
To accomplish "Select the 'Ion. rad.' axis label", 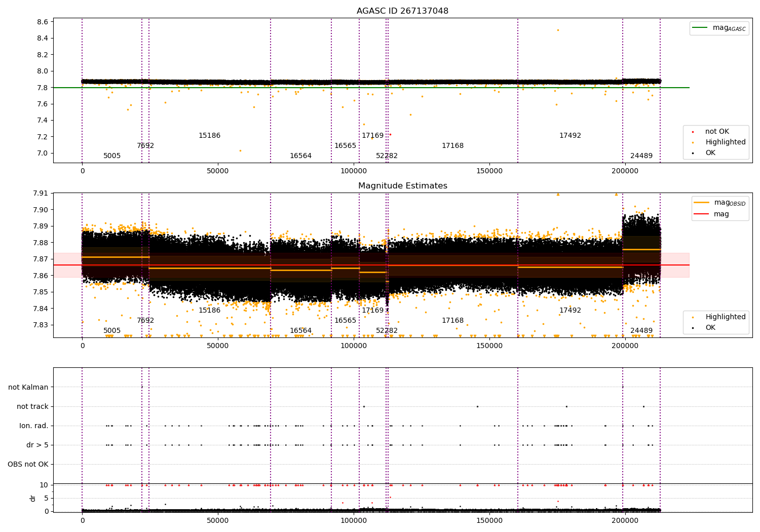I will pos(34,426).
